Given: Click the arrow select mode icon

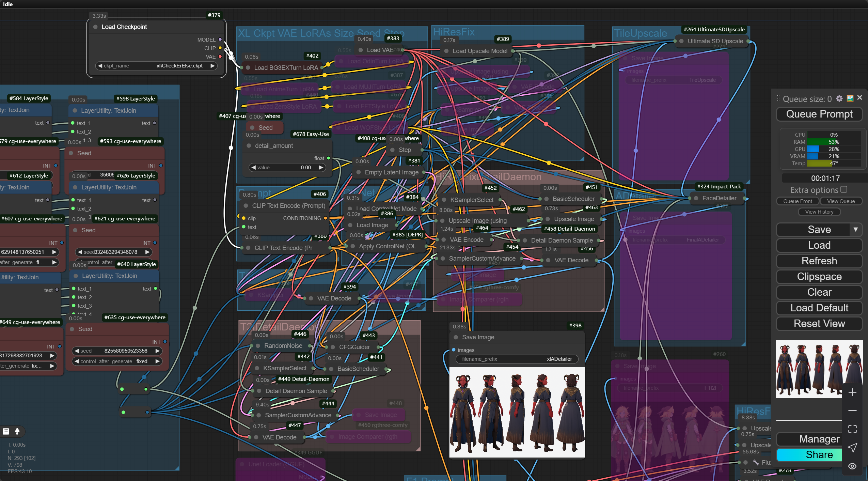Looking at the screenshot, I should pos(852,448).
